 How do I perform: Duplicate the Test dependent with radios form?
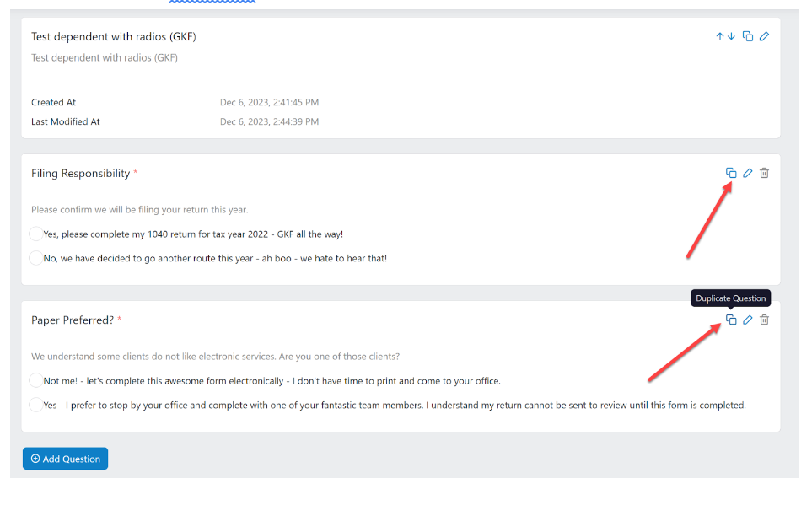(x=748, y=37)
